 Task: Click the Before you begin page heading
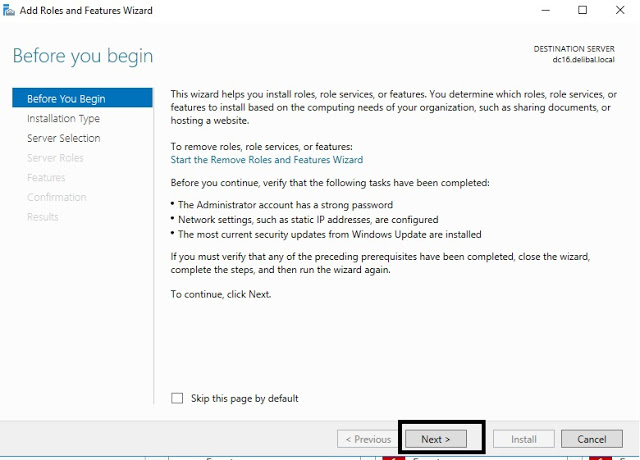point(83,55)
